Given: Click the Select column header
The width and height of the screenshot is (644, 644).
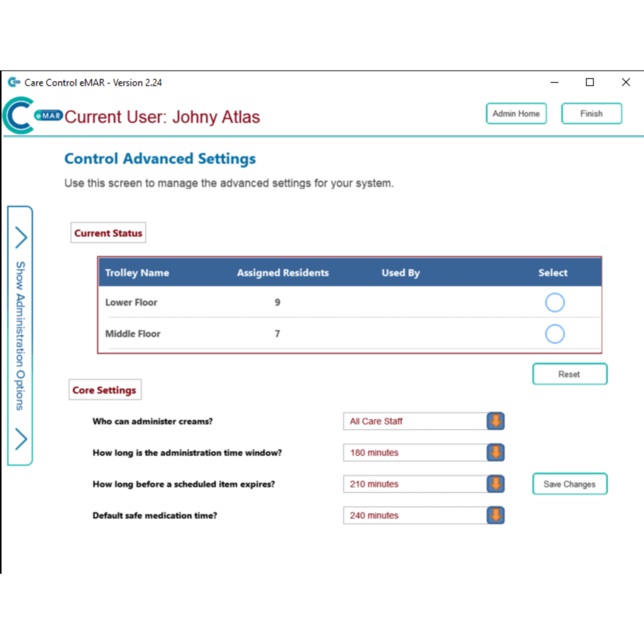Looking at the screenshot, I should click(553, 273).
